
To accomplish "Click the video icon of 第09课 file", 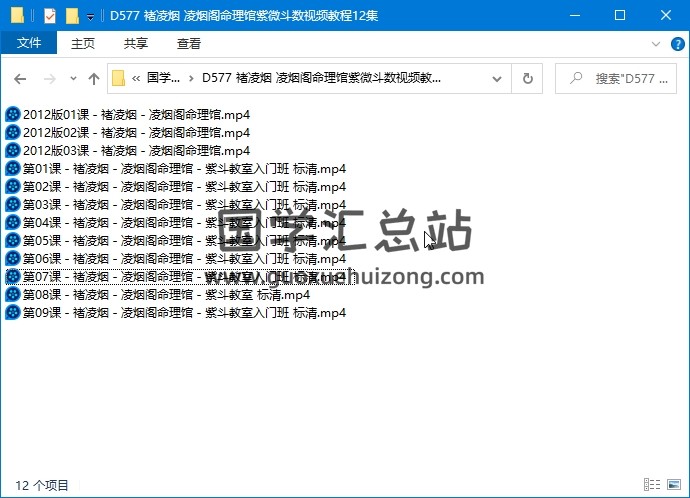I will pyautogui.click(x=13, y=313).
